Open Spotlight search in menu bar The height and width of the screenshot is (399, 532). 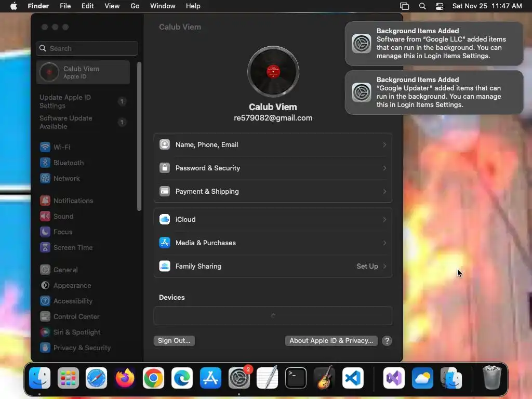tap(422, 6)
